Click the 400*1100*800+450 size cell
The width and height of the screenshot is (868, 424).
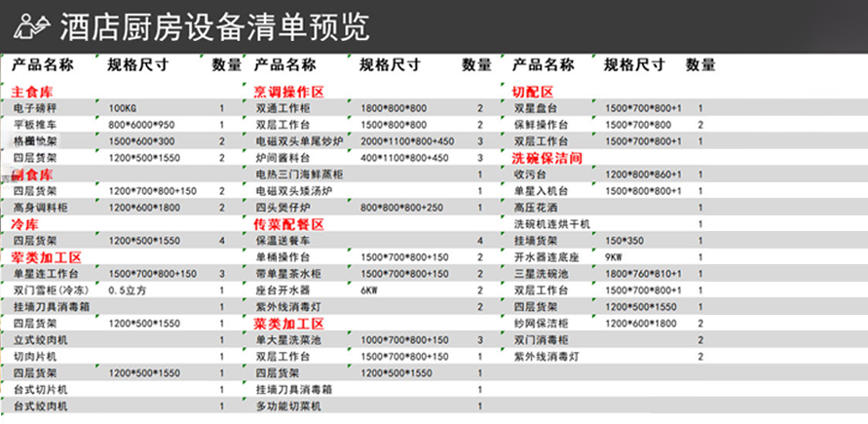pyautogui.click(x=404, y=158)
